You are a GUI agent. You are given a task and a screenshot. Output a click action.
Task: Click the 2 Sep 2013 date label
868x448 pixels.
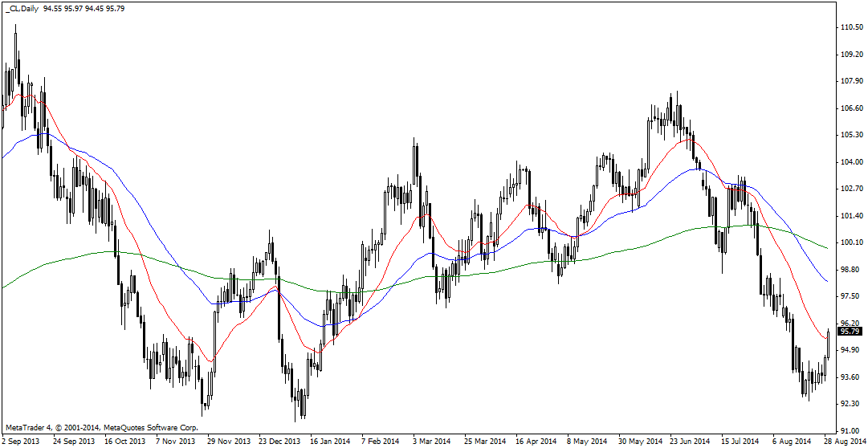22,441
